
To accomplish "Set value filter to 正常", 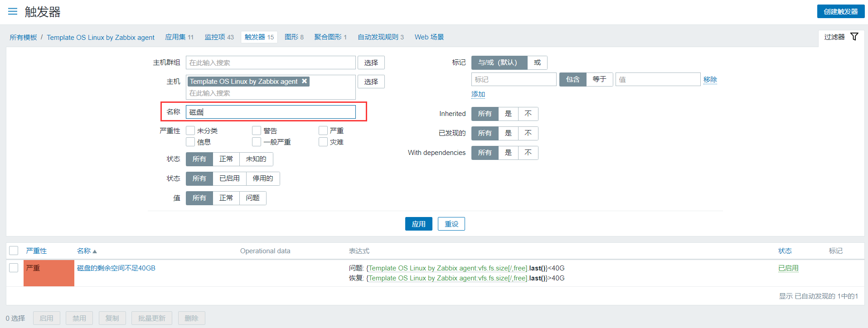I will (226, 198).
